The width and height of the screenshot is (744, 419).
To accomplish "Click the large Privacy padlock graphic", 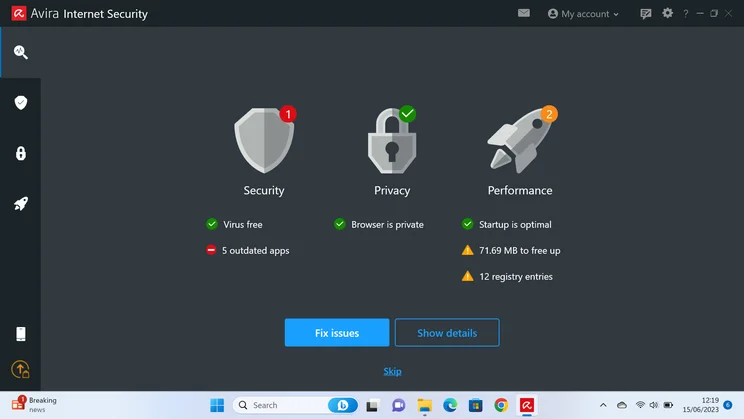I will 392,141.
